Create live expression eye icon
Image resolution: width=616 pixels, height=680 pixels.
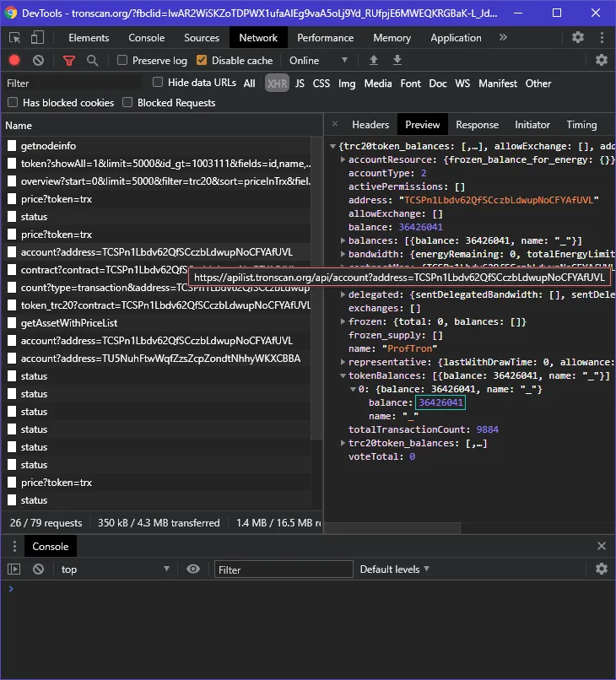(193, 569)
